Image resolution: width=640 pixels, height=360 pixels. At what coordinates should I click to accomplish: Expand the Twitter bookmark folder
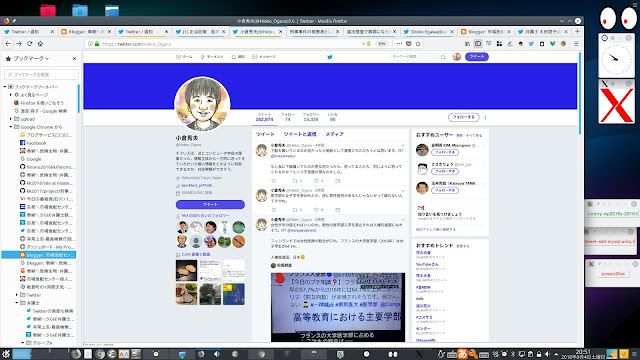click(x=17, y=295)
